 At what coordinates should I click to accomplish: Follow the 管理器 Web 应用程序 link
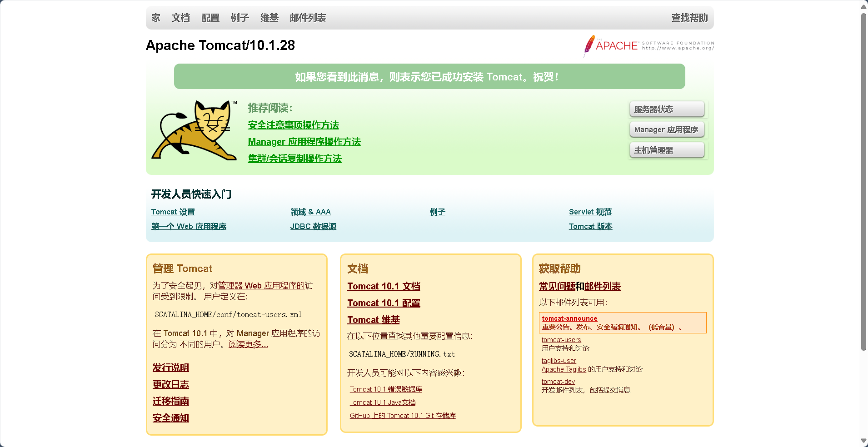[x=261, y=285]
